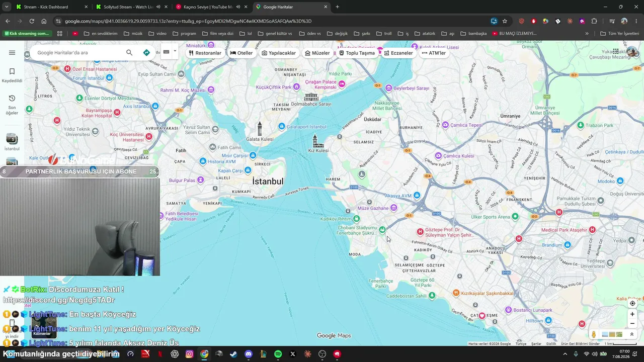Open Steam from the taskbar
644x362 pixels.
click(x=233, y=354)
